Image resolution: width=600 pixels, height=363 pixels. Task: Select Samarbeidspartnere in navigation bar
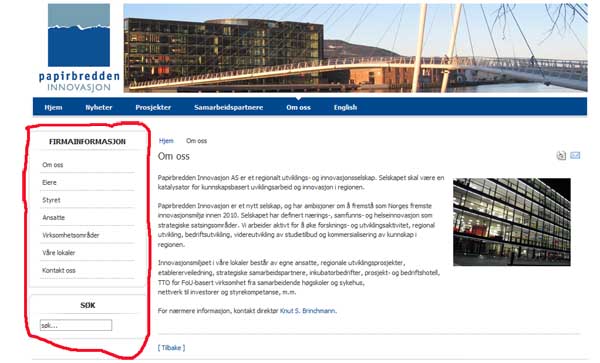pyautogui.click(x=228, y=107)
